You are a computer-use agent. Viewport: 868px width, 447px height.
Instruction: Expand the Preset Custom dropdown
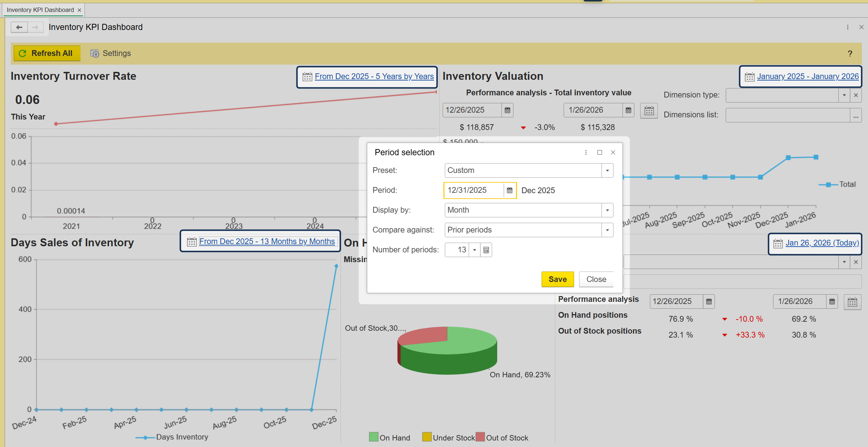[607, 170]
